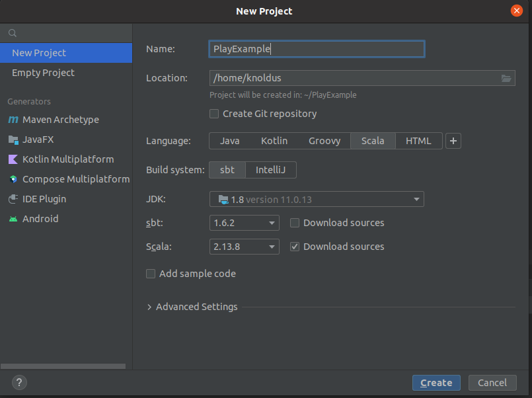Click the JavaFX folder icon
The width and height of the screenshot is (532, 398).
[13, 139]
